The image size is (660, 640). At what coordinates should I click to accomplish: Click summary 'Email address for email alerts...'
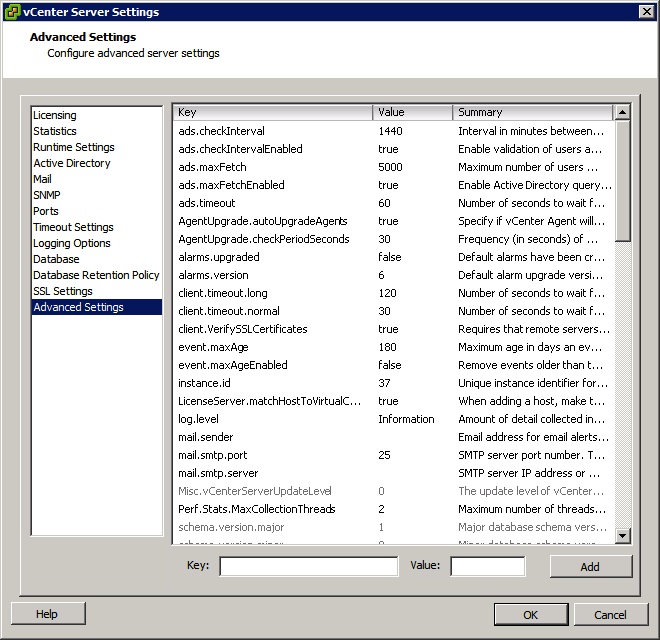coord(533,437)
